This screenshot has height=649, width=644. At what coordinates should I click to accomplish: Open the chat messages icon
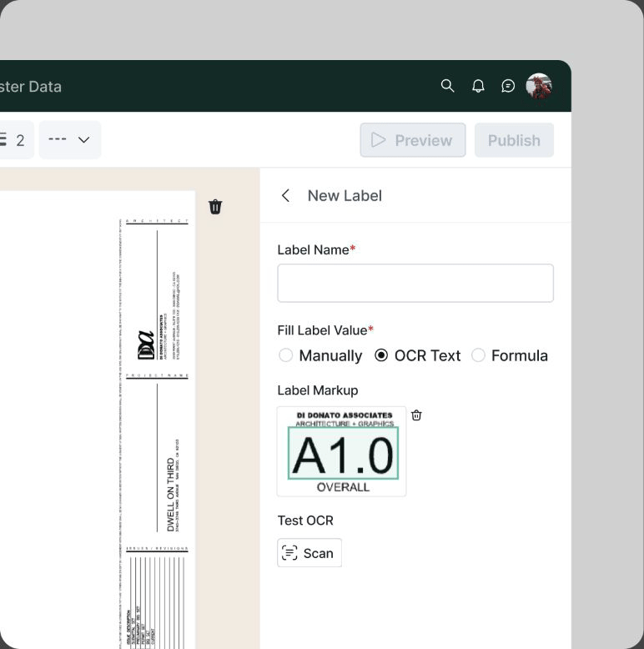click(x=508, y=86)
